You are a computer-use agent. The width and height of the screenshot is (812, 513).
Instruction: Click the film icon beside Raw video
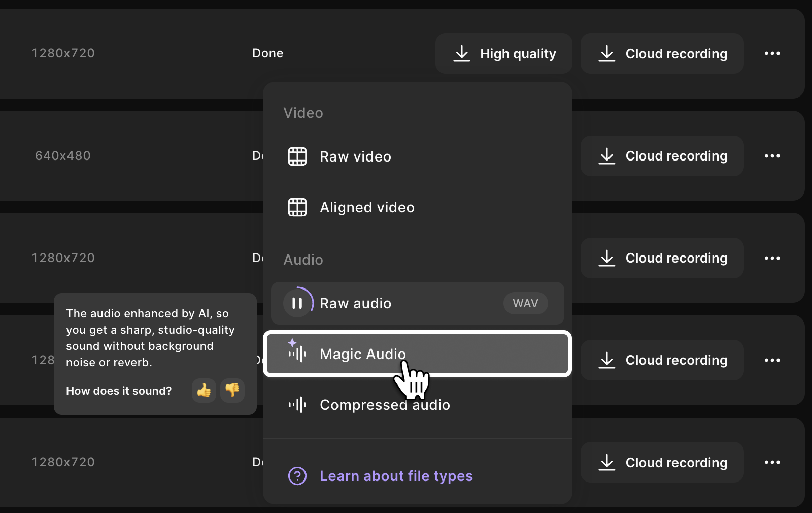(x=297, y=156)
